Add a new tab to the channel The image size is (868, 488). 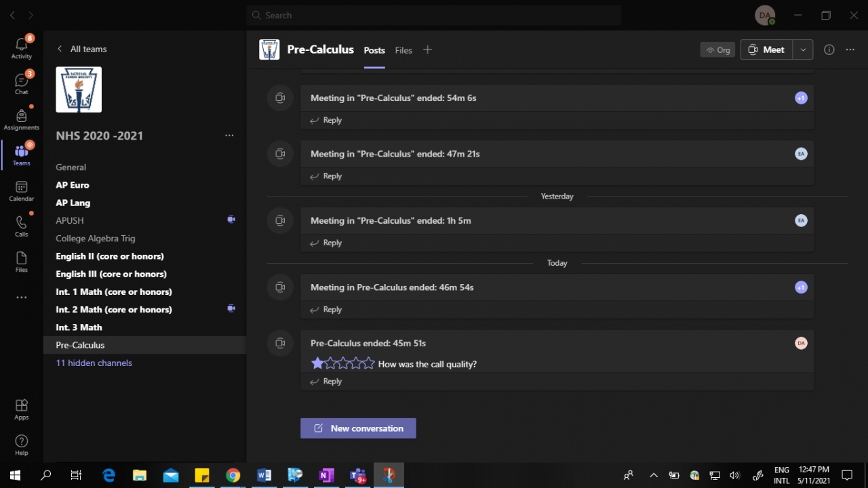point(427,49)
